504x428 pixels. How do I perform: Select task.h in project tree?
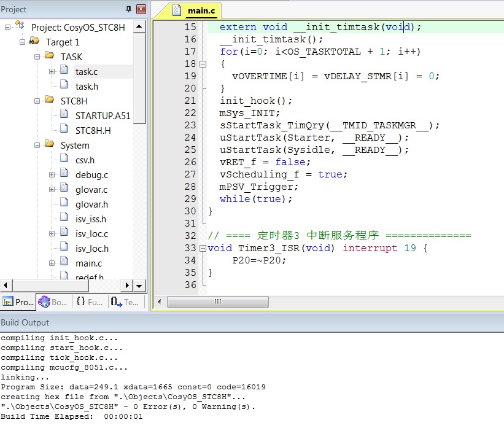87,87
